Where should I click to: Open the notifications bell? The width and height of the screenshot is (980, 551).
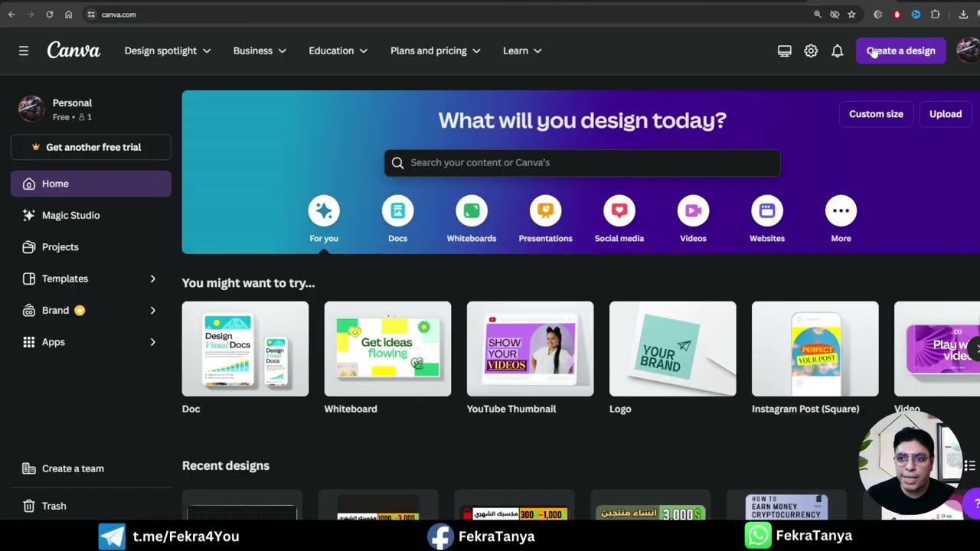point(838,51)
